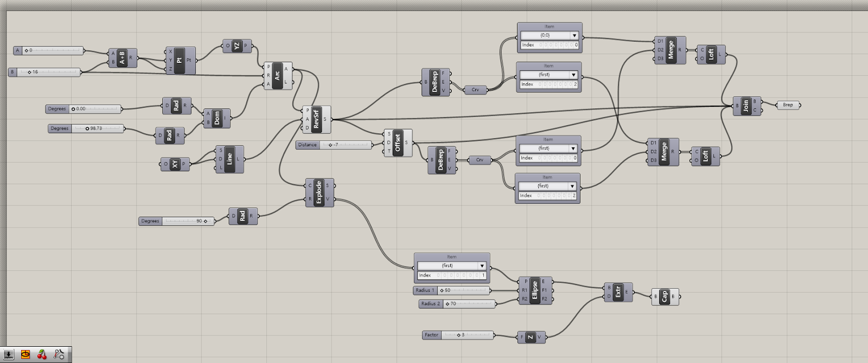The width and height of the screenshot is (868, 363).
Task: Adjust the A number slider
Action: point(49,50)
